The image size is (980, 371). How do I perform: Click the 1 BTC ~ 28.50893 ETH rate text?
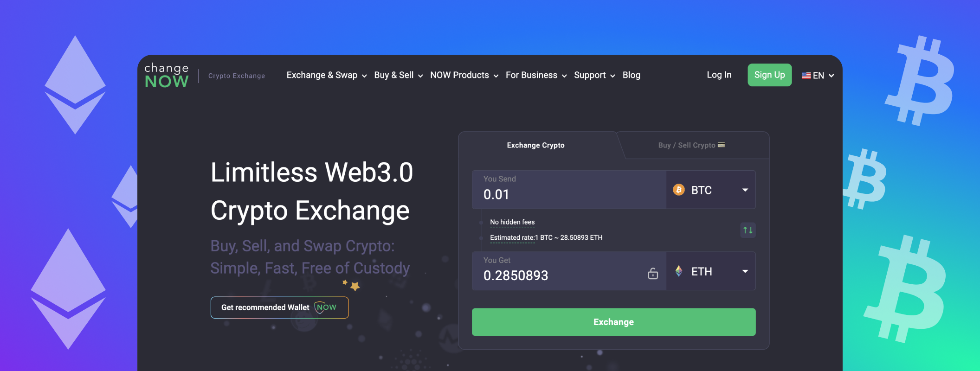pos(569,237)
